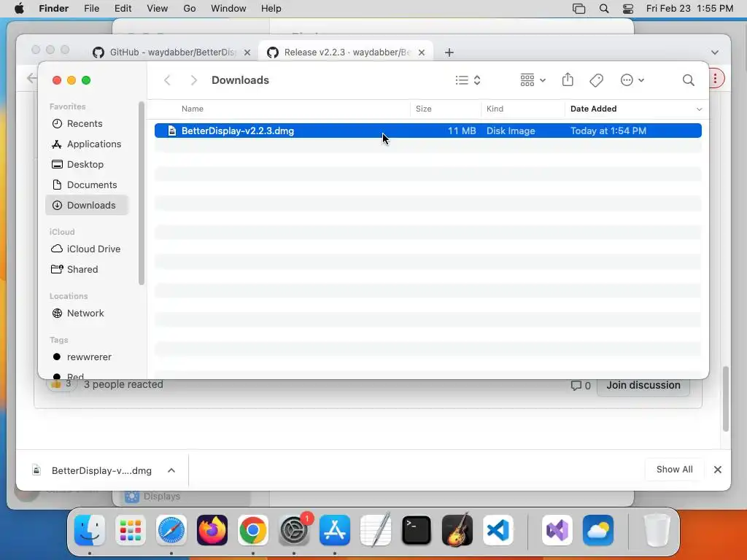Open Safari from Dock
747x560 pixels.
point(171,530)
